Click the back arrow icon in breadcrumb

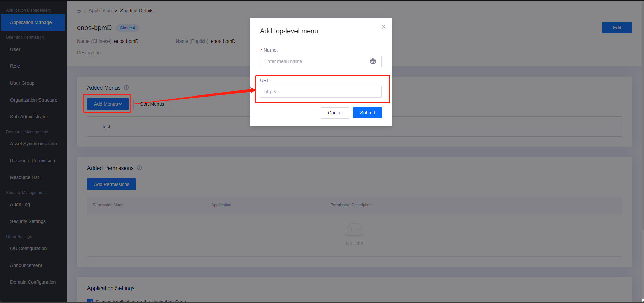coord(79,11)
